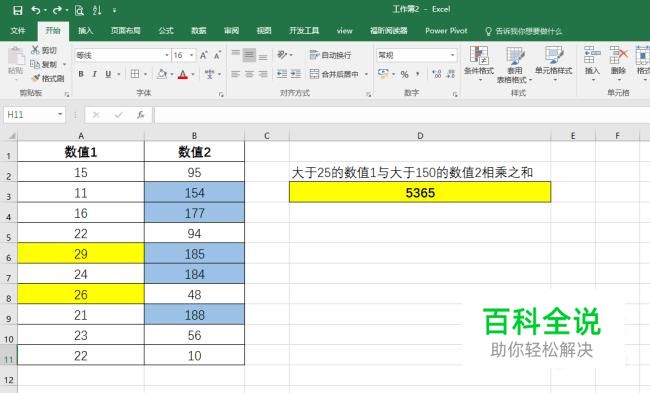Toggle 自动换行 wrap text
650x393 pixels.
pos(330,55)
